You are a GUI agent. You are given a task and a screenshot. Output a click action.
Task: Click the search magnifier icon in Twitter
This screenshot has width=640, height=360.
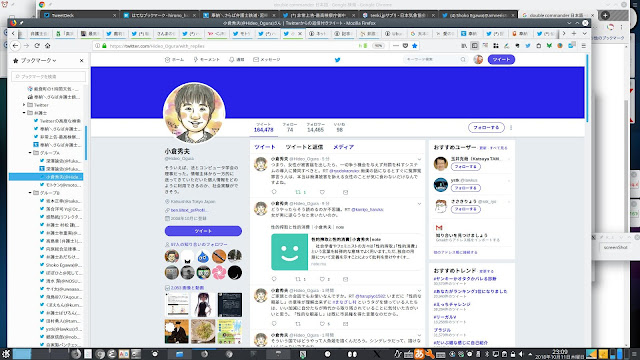[463, 60]
